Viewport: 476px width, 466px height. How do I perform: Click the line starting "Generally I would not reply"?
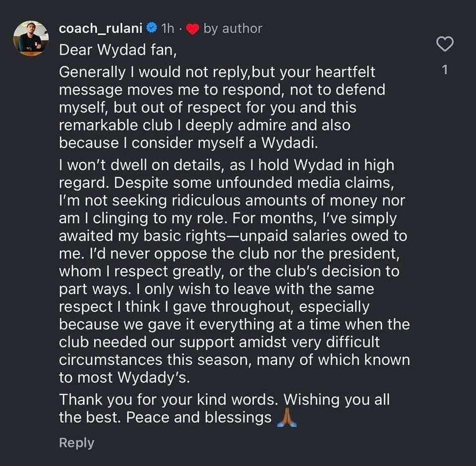[217, 72]
